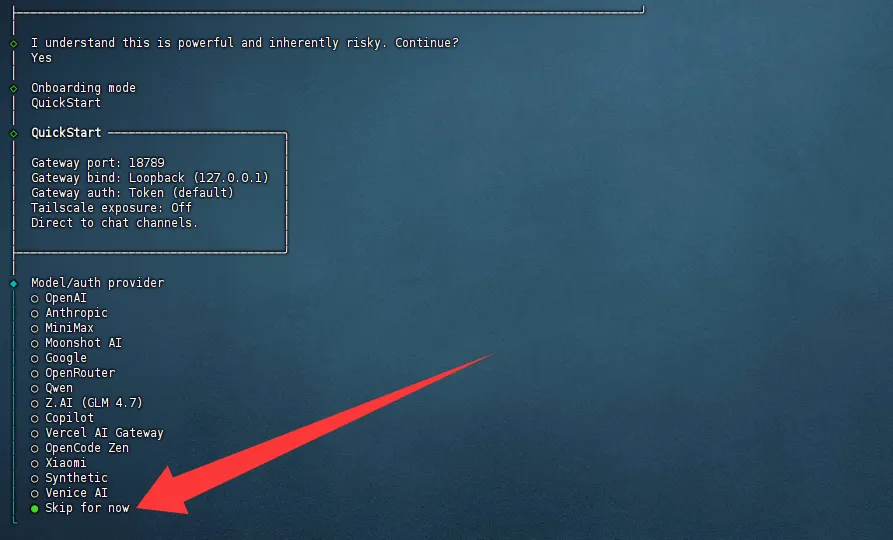Select the highlighted Skip for now option
The width and height of the screenshot is (893, 540).
tap(80, 508)
